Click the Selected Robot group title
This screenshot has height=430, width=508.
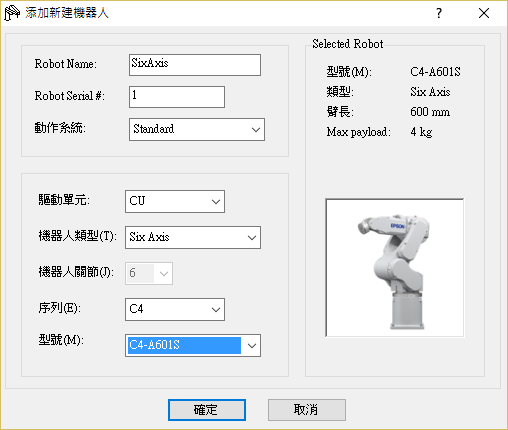pyautogui.click(x=348, y=44)
